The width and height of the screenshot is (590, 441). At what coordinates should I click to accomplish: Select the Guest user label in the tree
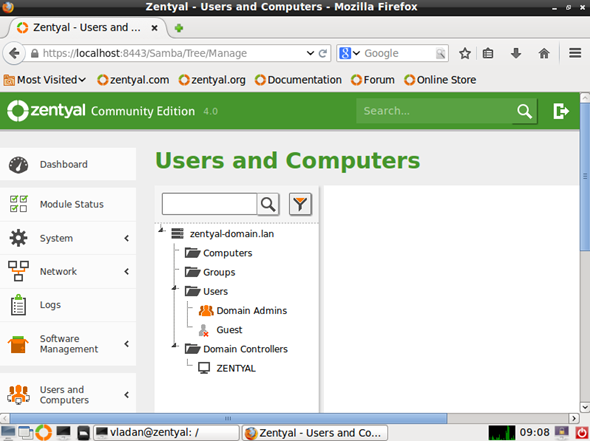[229, 330]
